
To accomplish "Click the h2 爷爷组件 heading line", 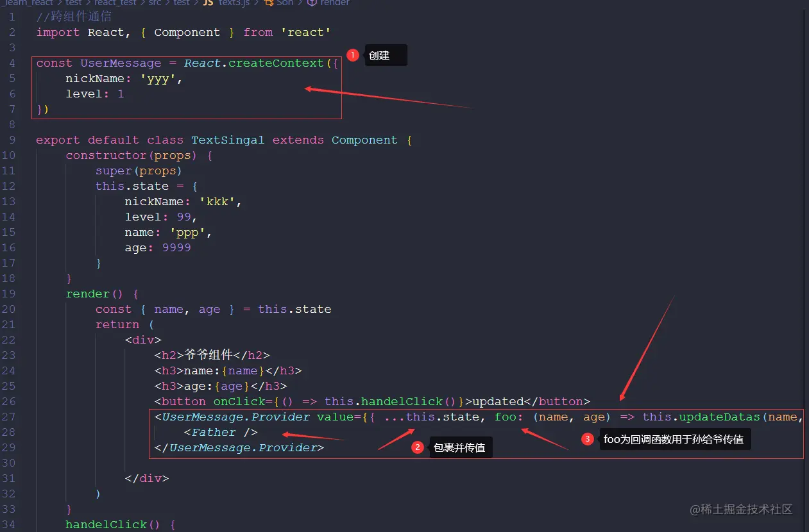I will (x=212, y=355).
